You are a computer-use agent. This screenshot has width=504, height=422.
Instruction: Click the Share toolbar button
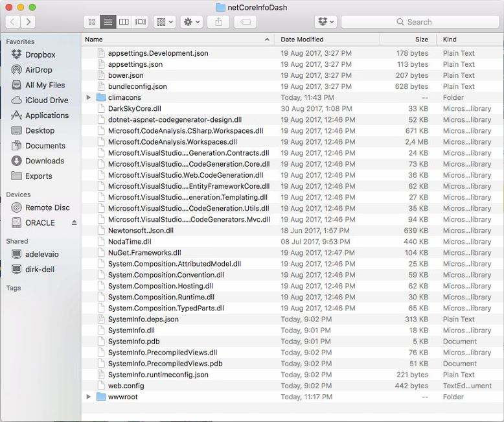218,22
